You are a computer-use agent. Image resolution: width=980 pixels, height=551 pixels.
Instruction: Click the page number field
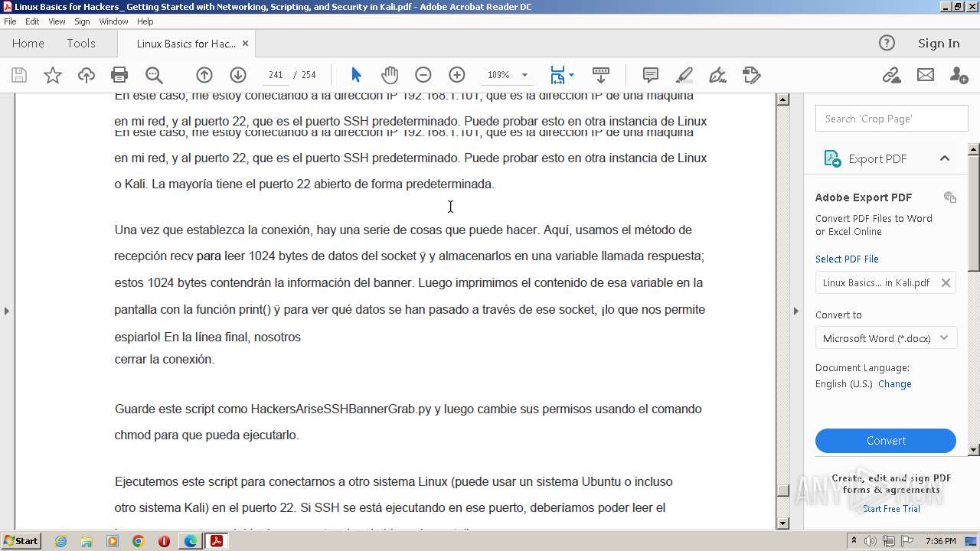(276, 75)
